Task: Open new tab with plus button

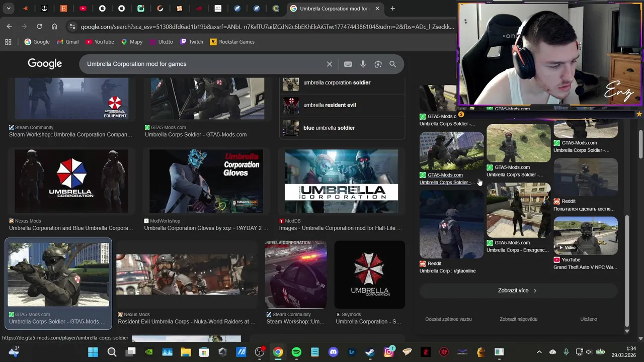Action: 392,9
